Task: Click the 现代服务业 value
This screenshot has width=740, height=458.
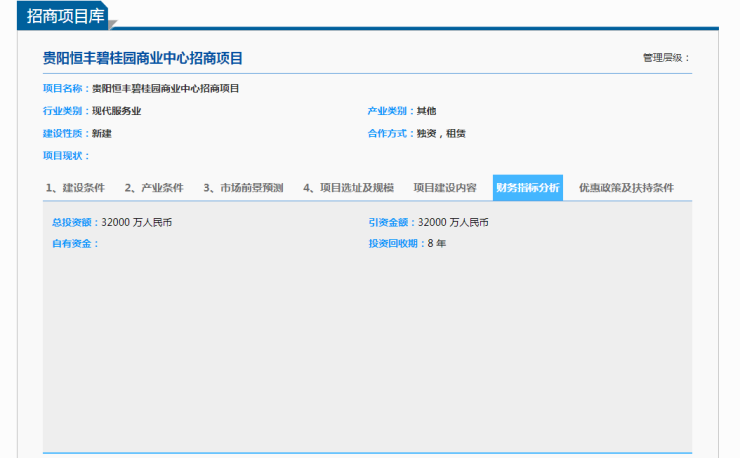Action: [117, 111]
